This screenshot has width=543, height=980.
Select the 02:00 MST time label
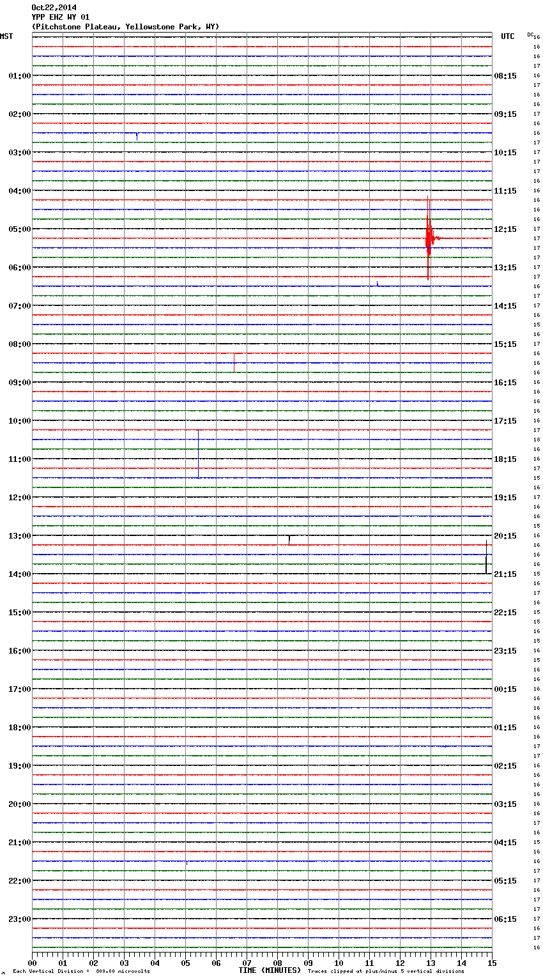point(20,114)
